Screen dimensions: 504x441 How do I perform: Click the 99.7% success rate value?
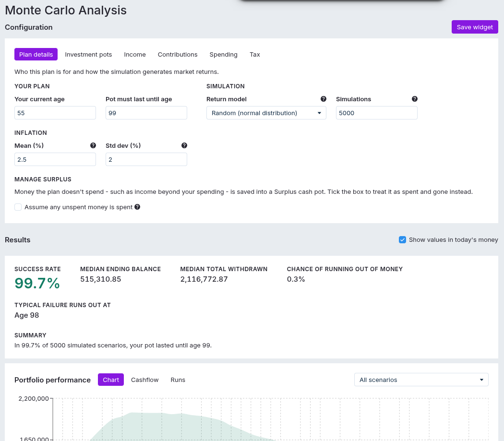37,283
